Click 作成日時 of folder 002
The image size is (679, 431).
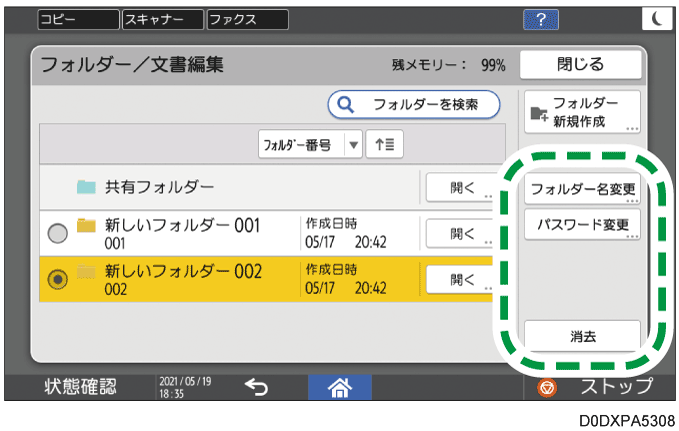(331, 269)
